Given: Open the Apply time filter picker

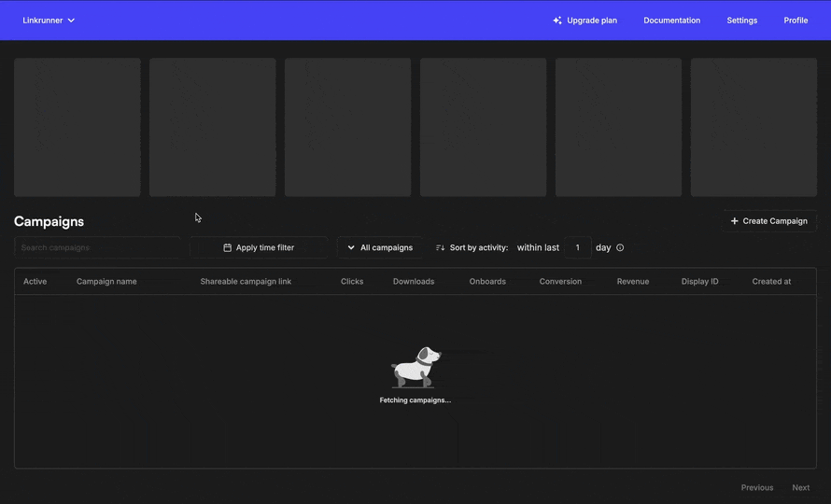Looking at the screenshot, I should click(259, 248).
